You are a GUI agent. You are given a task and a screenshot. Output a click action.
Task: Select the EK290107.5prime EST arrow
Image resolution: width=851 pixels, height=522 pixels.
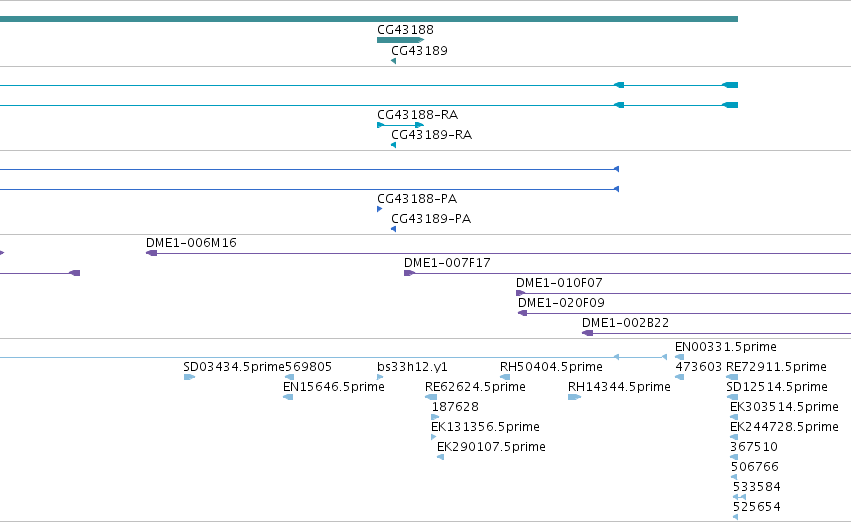tap(441, 457)
